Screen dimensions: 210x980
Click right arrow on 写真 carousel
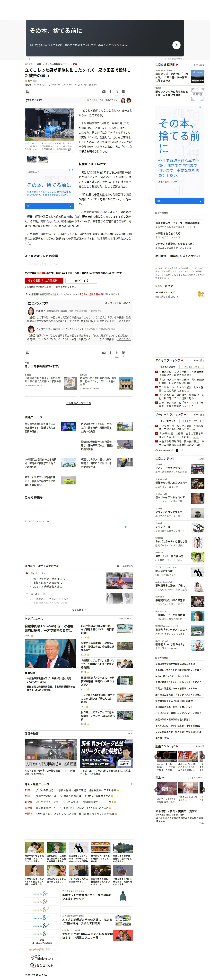203,790
